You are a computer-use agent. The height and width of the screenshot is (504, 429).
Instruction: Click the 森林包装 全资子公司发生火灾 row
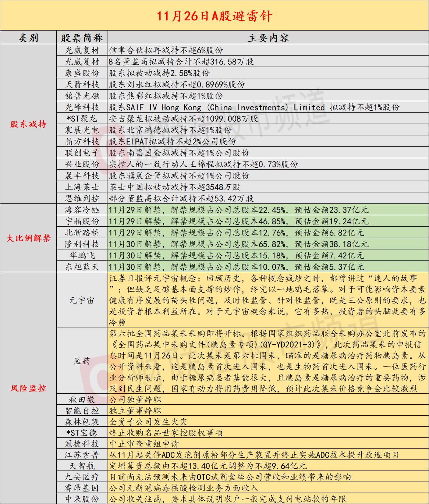click(x=268, y=422)
